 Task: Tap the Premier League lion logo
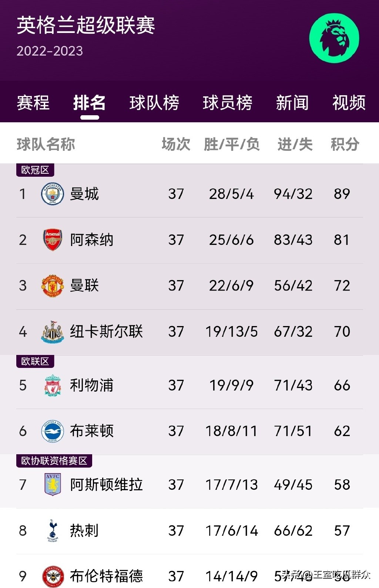coord(334,38)
